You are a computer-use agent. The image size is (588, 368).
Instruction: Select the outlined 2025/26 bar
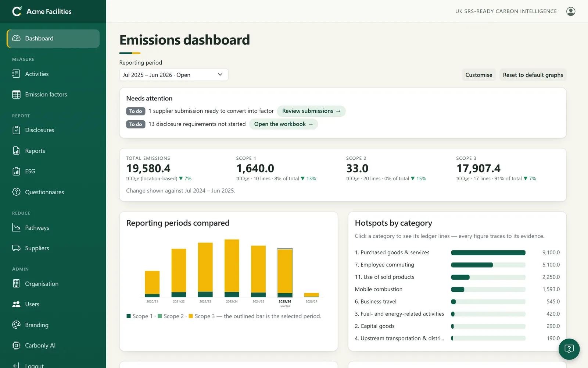tap(285, 273)
